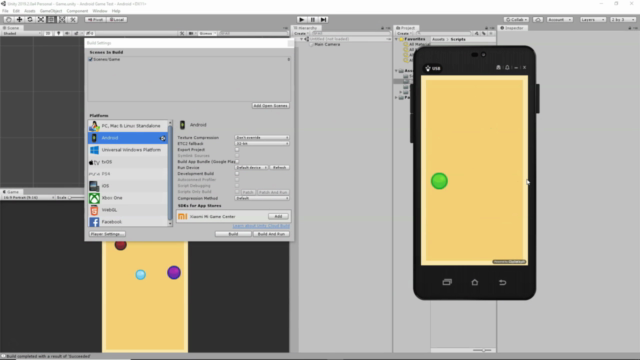Open the Window menu
Image resolution: width=640 pixels, height=360 pixels.
(x=100, y=11)
